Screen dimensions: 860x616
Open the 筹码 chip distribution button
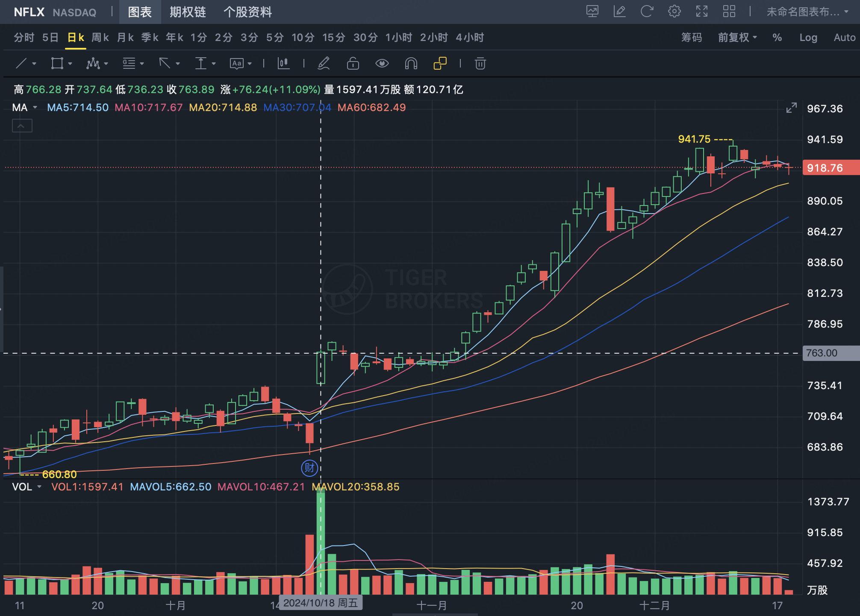692,38
